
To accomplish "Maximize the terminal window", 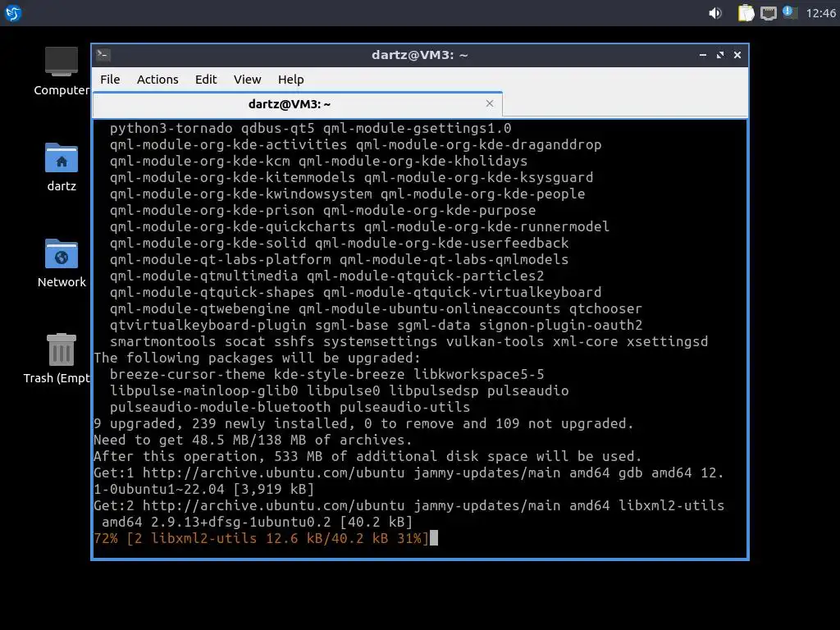I will point(720,55).
